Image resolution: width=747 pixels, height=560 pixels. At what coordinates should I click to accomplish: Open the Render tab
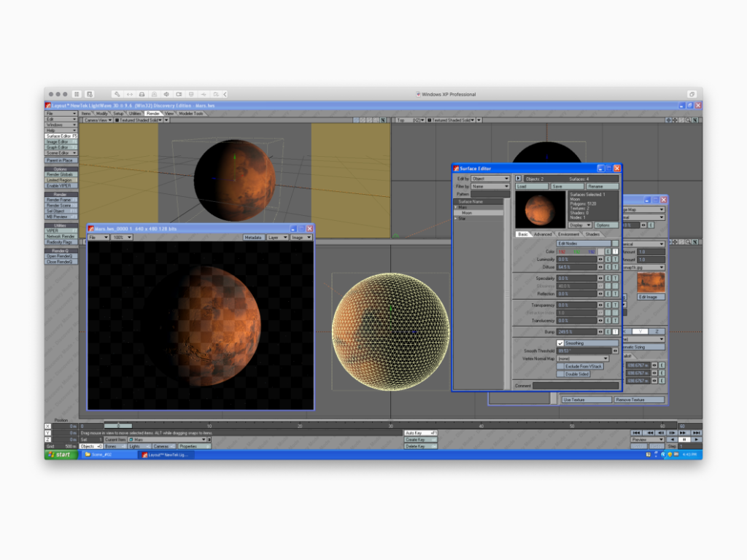153,113
